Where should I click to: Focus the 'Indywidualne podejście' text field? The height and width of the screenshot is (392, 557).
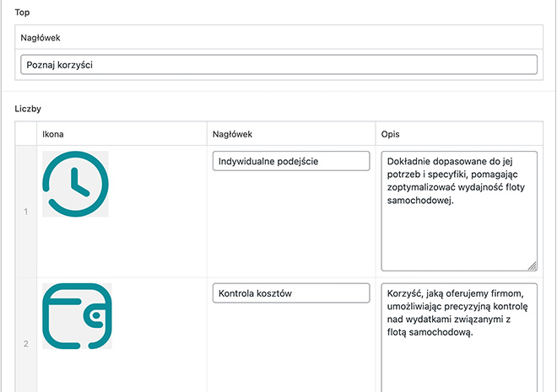(291, 161)
